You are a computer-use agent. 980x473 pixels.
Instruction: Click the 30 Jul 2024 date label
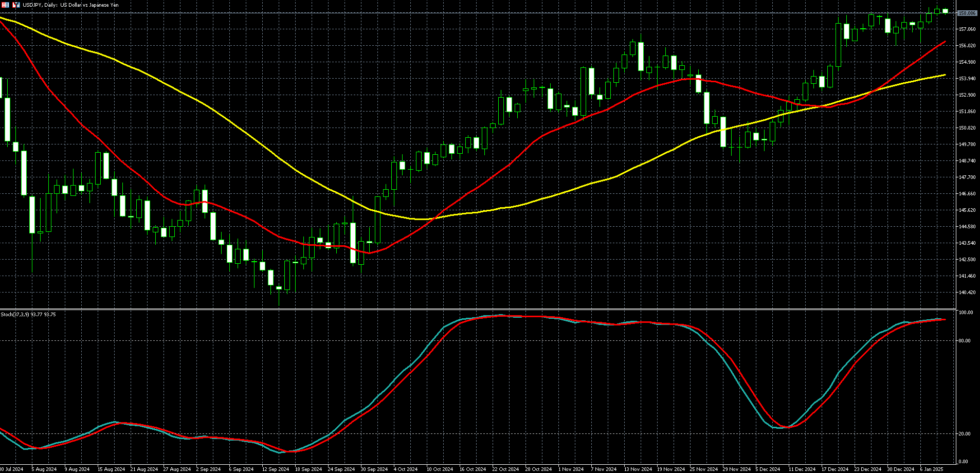pyautogui.click(x=12, y=469)
